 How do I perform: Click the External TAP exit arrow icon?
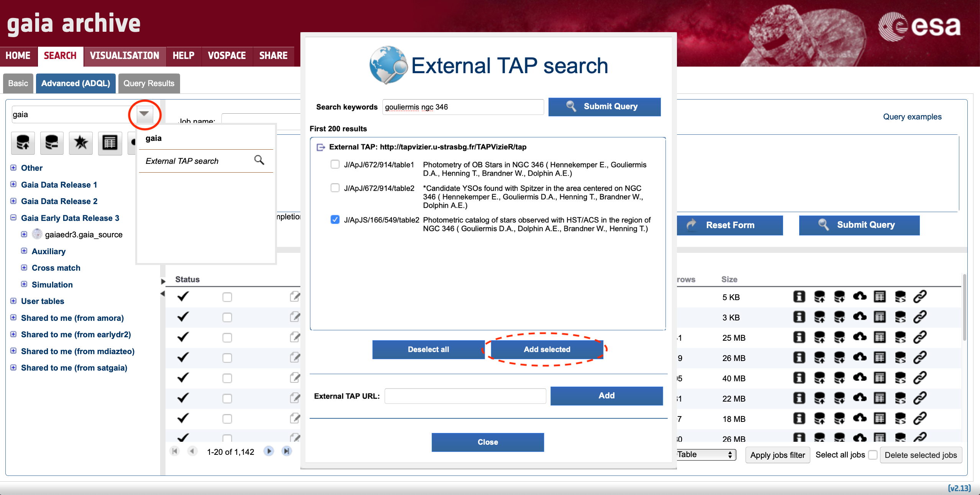[321, 147]
